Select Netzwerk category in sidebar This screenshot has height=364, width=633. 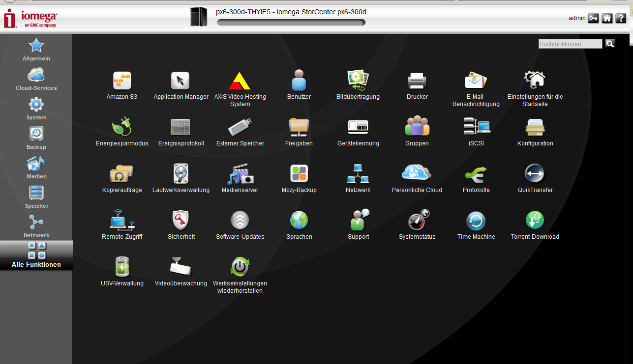tap(36, 226)
